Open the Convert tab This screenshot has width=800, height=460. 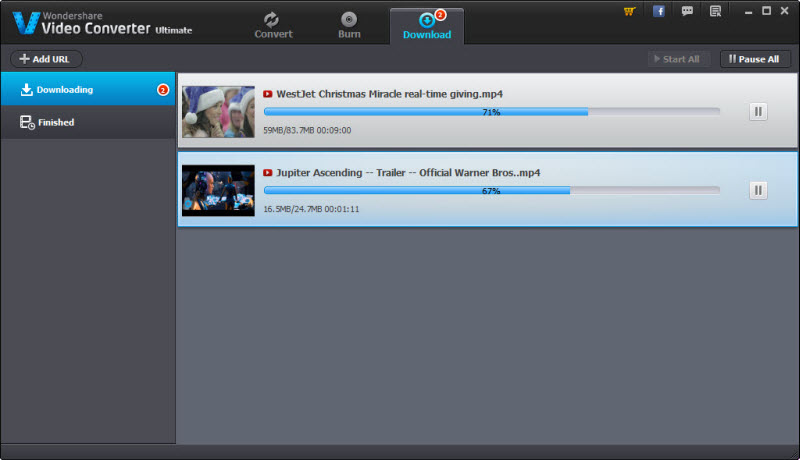(273, 25)
